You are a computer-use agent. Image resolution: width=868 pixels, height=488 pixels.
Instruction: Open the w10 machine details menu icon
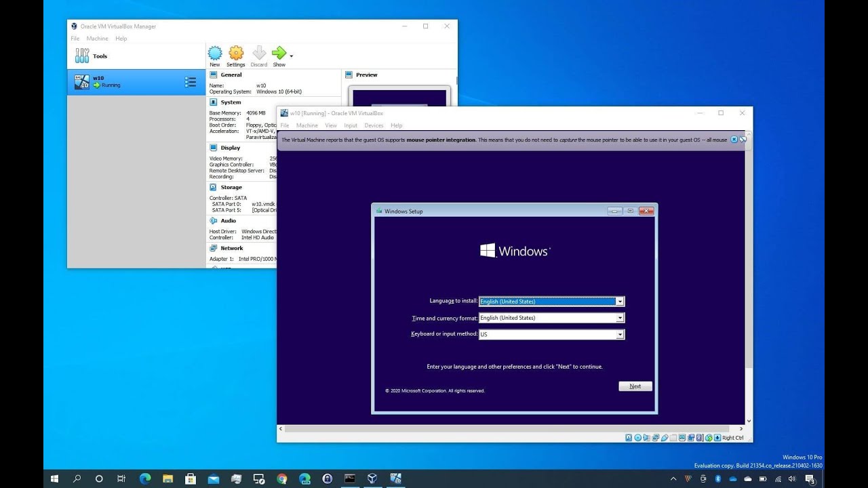click(x=191, y=82)
